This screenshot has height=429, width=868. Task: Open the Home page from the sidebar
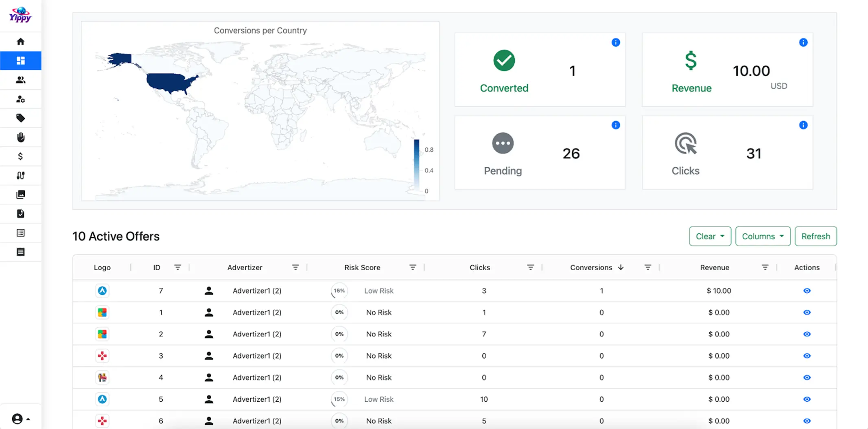[20, 41]
